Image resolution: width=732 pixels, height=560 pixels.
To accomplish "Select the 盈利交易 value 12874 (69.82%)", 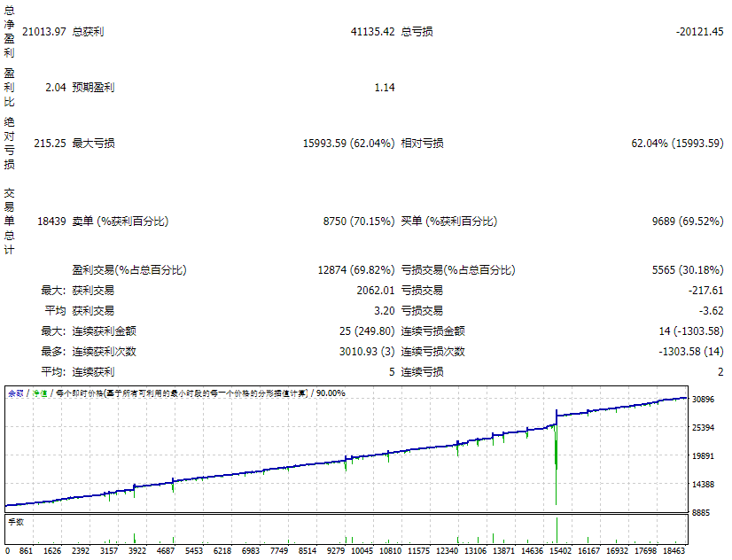I will (355, 270).
